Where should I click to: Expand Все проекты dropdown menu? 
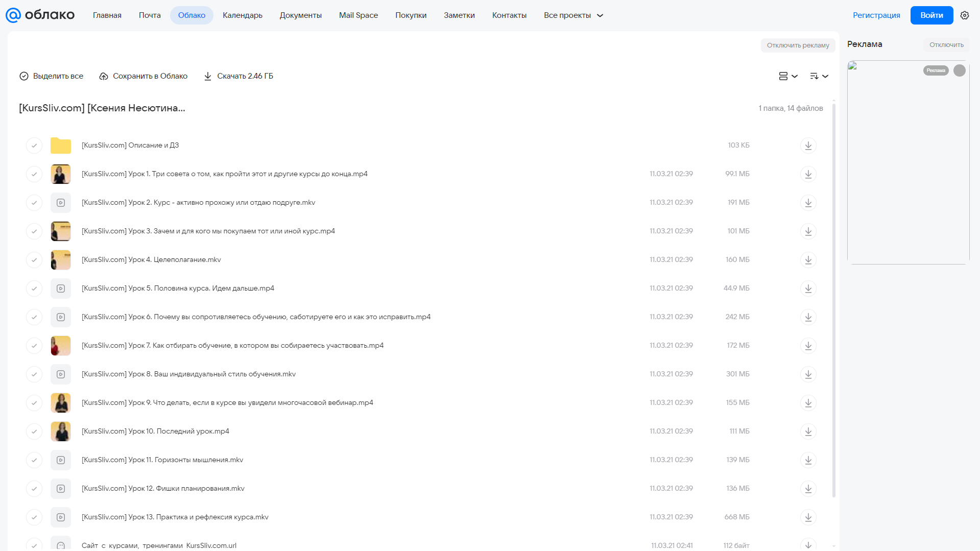[573, 15]
